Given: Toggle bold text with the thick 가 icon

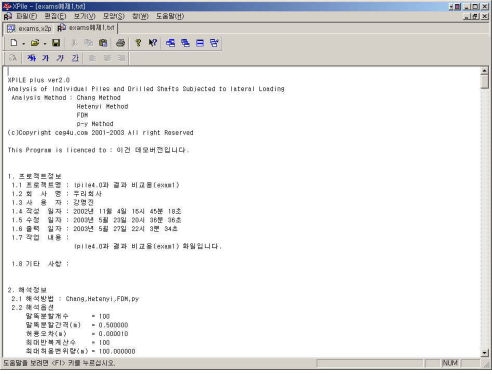Looking at the screenshot, I should [31, 58].
